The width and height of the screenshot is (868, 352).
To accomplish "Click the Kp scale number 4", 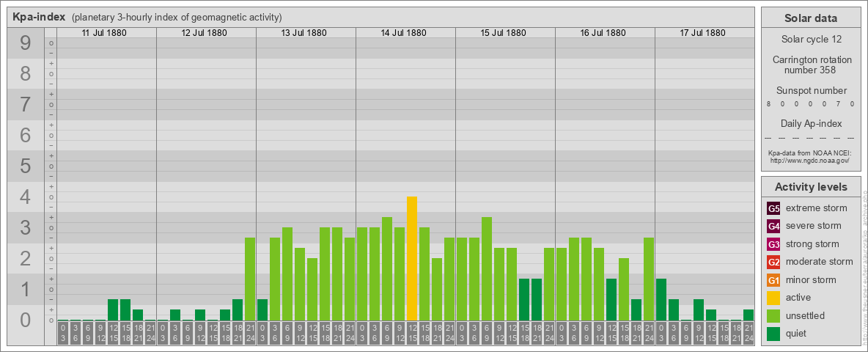I will pos(25,197).
